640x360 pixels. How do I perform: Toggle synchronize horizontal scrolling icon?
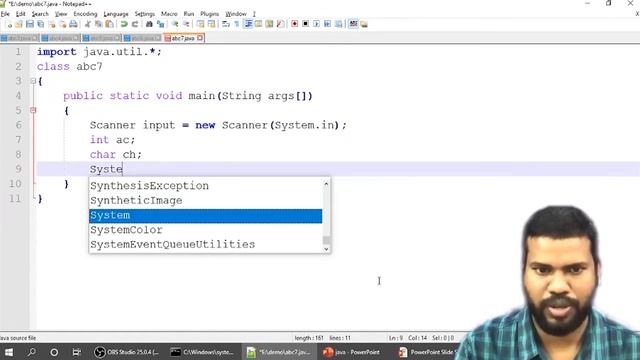coord(211,24)
